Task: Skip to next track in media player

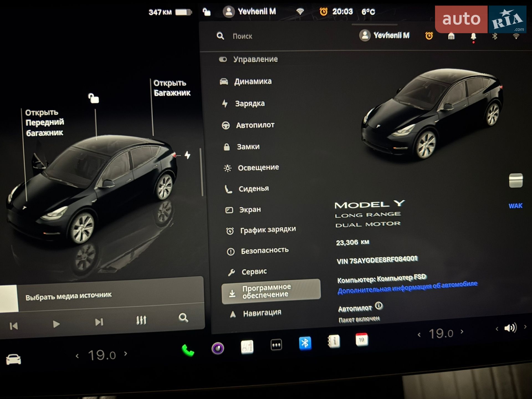Action: coord(99,322)
